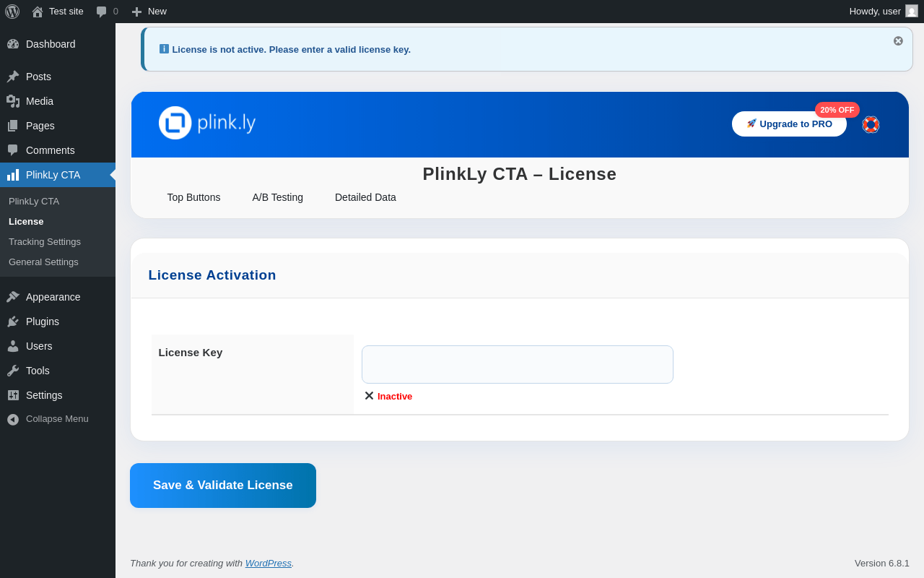This screenshot has height=578, width=924.
Task: Open the Dashboard menu item
Action: pos(58,44)
